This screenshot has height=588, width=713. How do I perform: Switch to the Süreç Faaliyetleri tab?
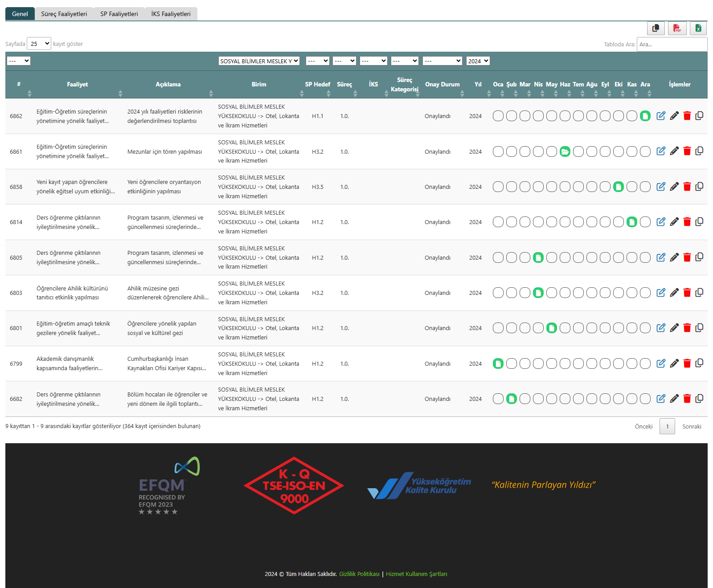tap(64, 14)
